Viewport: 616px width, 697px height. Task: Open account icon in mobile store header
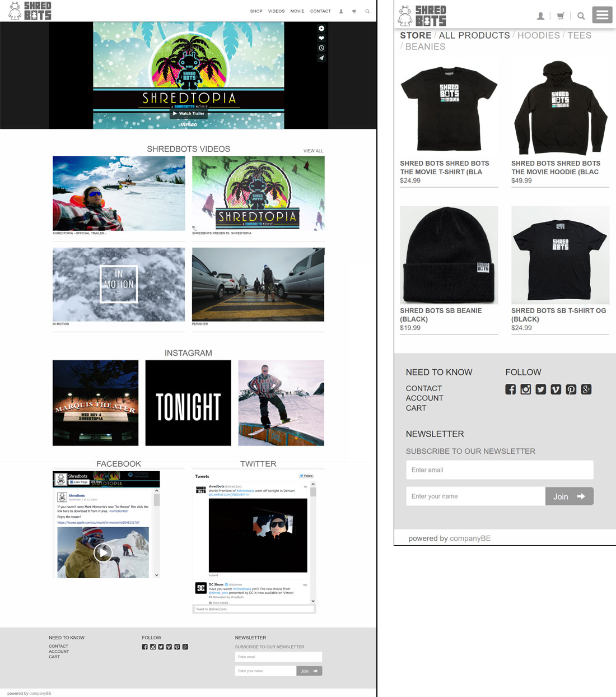pyautogui.click(x=540, y=16)
